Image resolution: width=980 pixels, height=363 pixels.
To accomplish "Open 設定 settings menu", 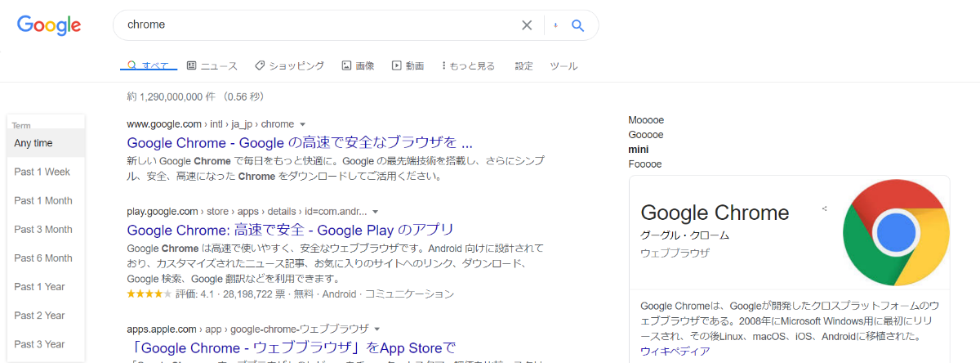I will point(523,65).
